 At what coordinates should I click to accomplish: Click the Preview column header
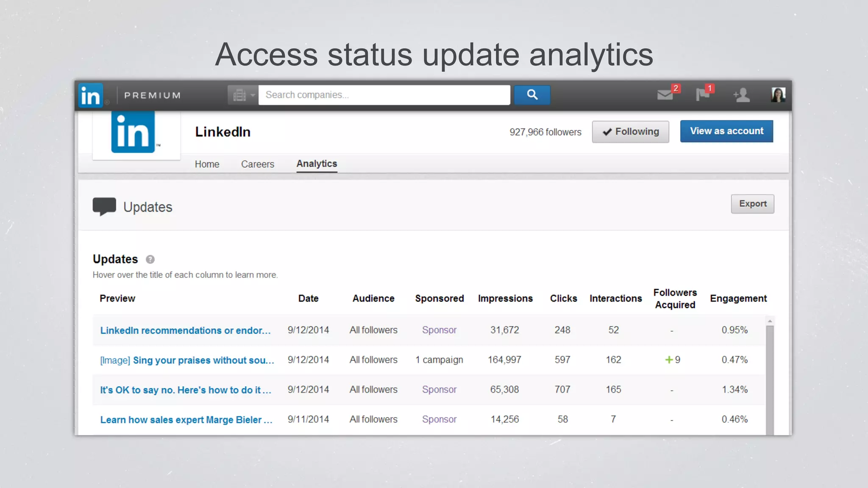[117, 299]
